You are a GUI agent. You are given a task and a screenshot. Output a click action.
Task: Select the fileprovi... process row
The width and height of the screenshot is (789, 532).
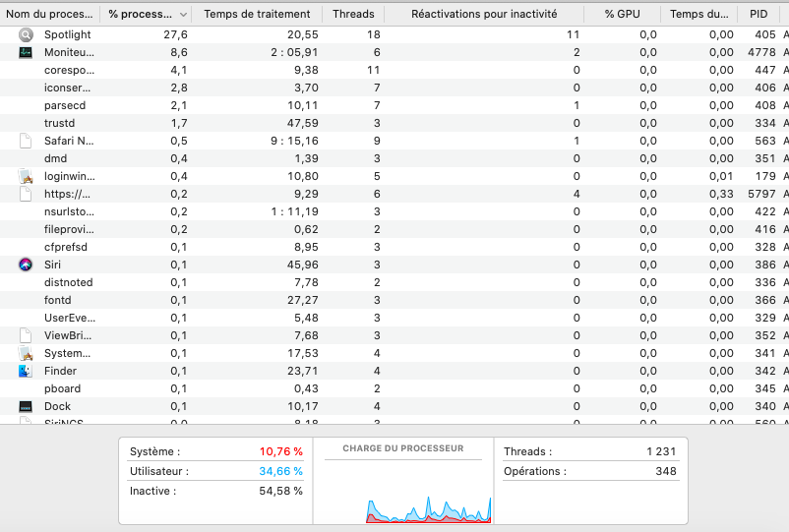[x=394, y=229]
